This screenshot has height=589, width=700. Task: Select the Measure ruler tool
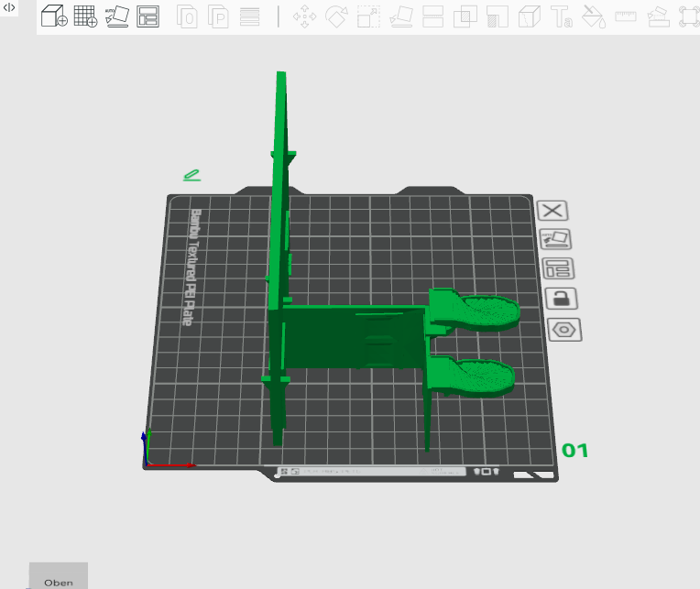[x=626, y=16]
